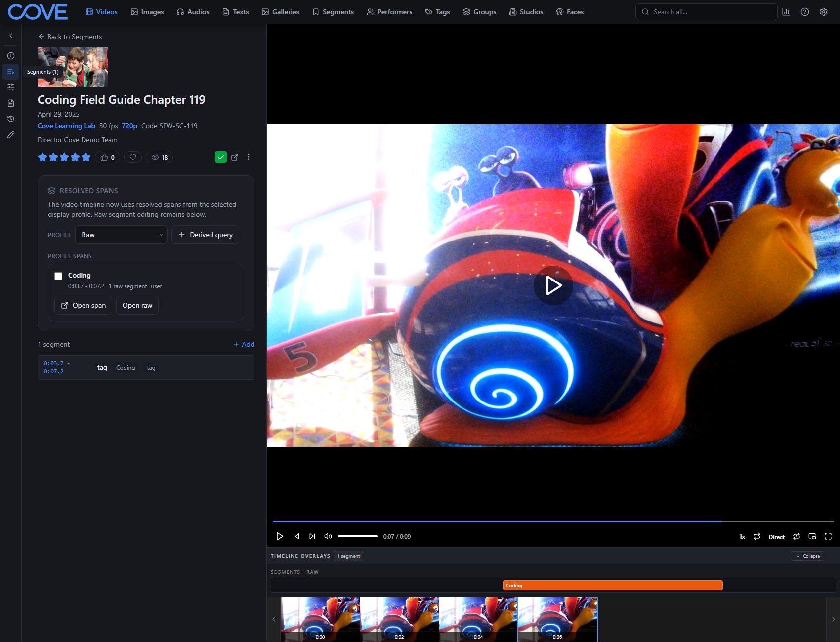Open the Images tab
The height and width of the screenshot is (642, 840).
click(147, 12)
